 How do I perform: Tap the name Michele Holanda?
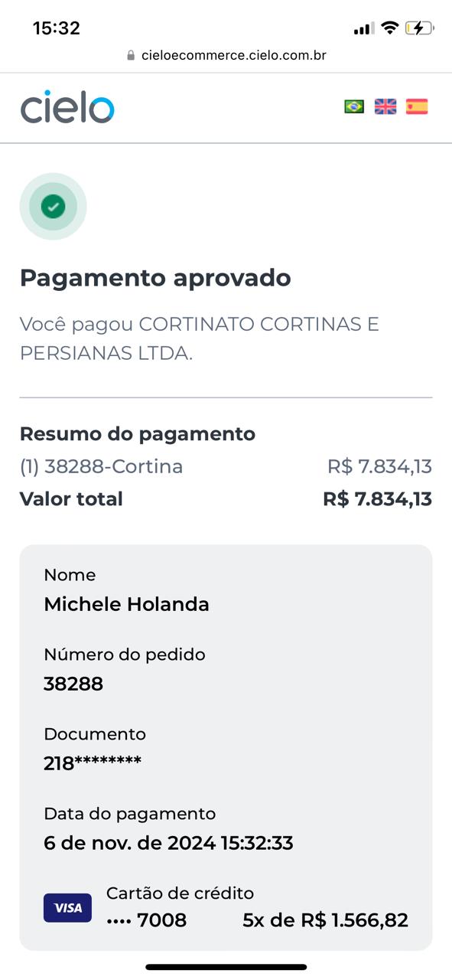click(126, 604)
